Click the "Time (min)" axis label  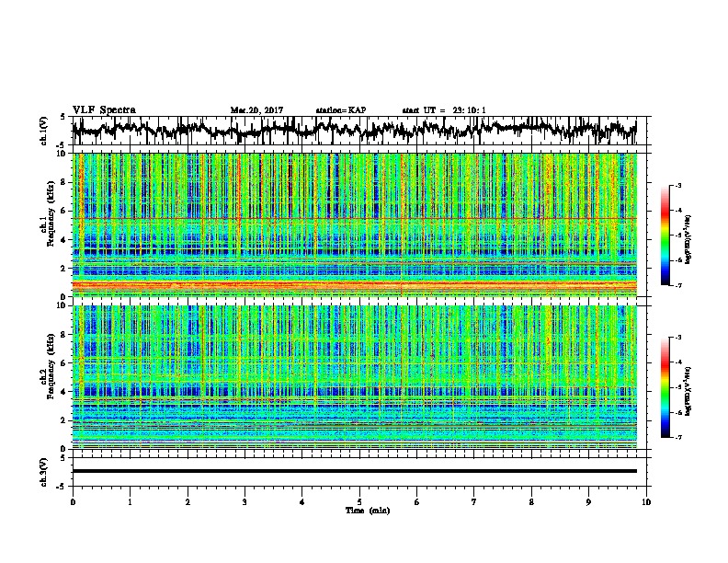368,511
